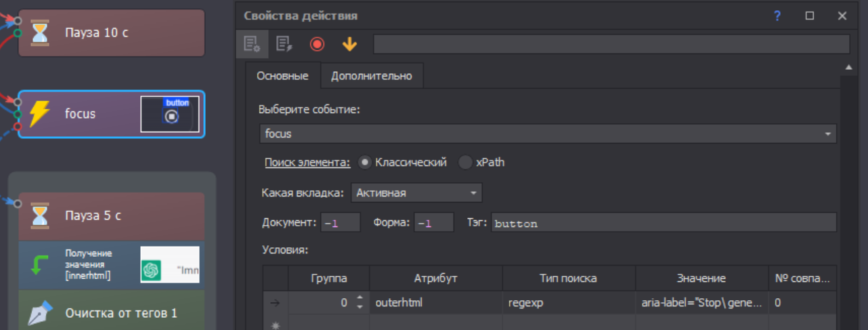Select the xPath search radio button
The height and width of the screenshot is (330, 868).
pos(466,163)
